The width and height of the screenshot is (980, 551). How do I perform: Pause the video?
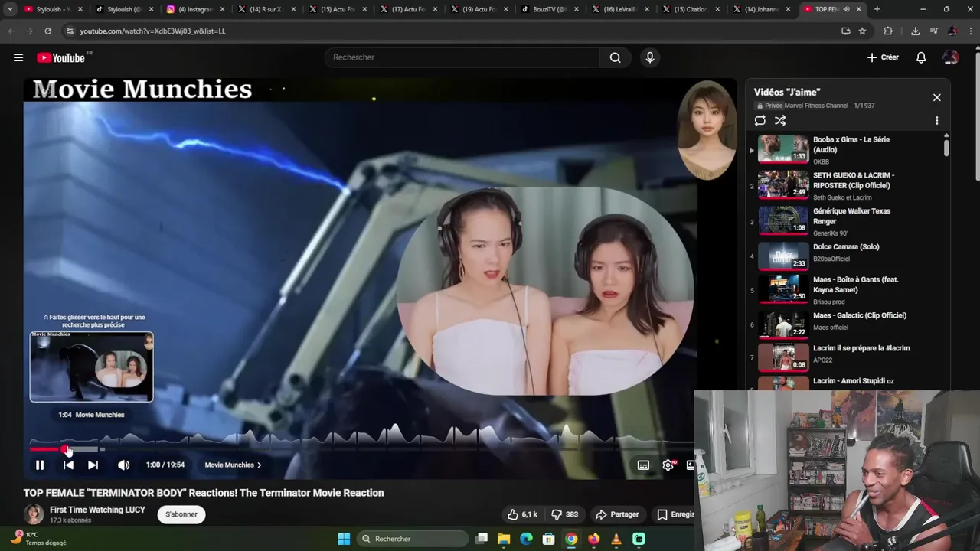coord(40,465)
